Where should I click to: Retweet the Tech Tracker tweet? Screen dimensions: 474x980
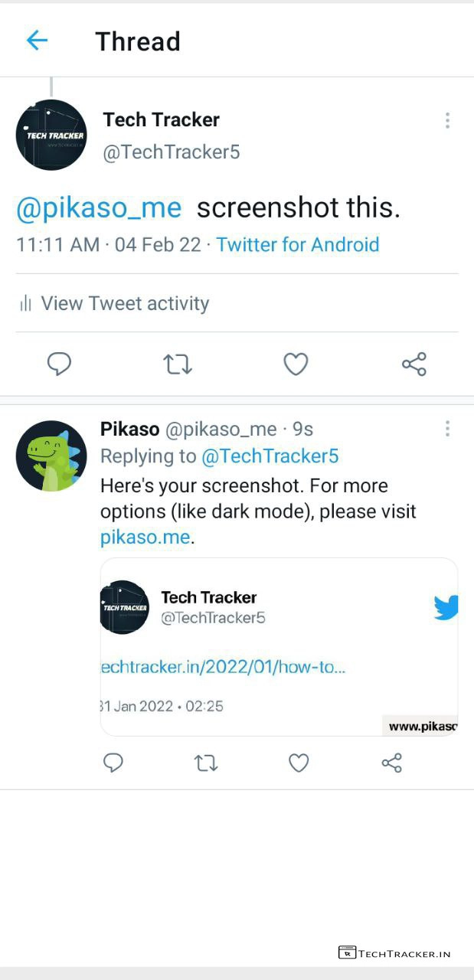178,364
